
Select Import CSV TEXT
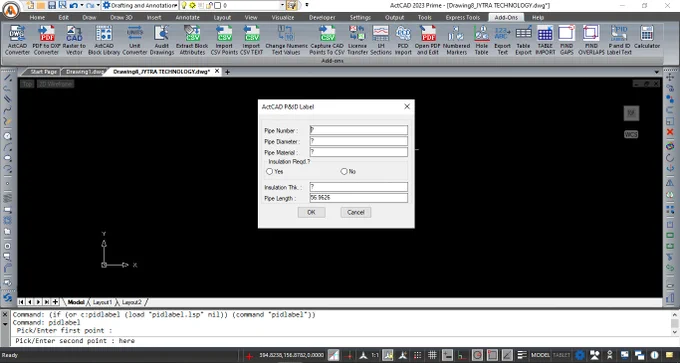coord(252,40)
